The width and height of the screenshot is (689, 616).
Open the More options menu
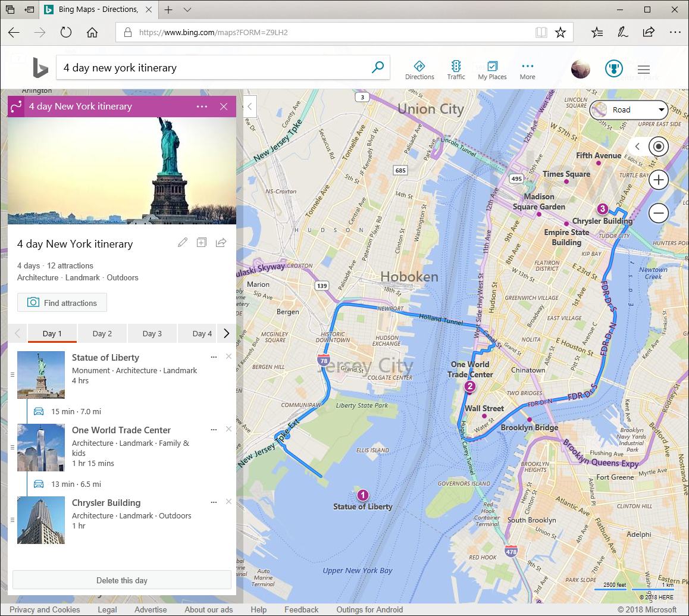[527, 70]
